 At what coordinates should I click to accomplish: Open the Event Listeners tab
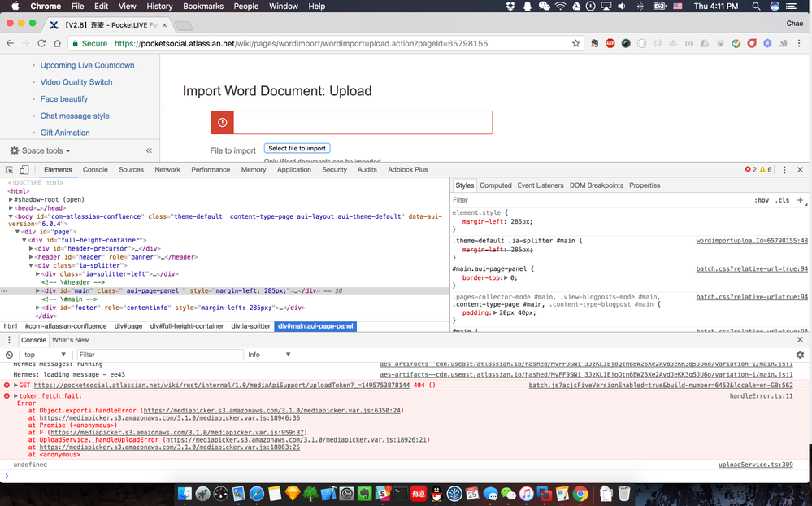tap(541, 185)
